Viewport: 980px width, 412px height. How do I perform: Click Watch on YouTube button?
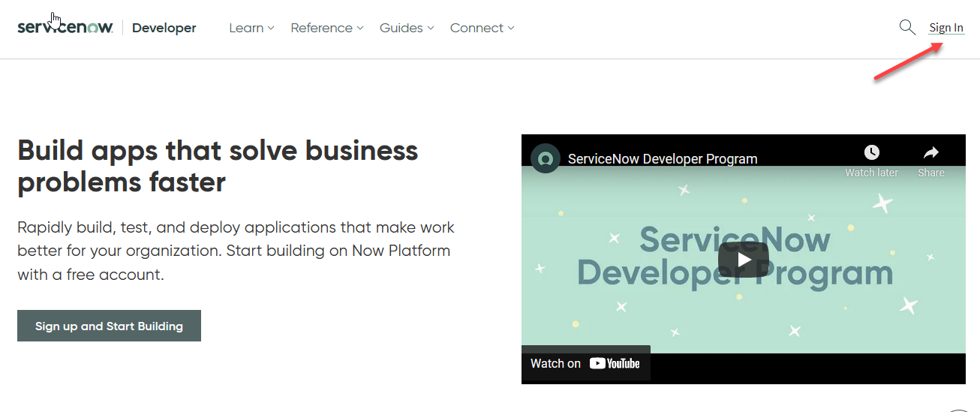click(x=585, y=363)
